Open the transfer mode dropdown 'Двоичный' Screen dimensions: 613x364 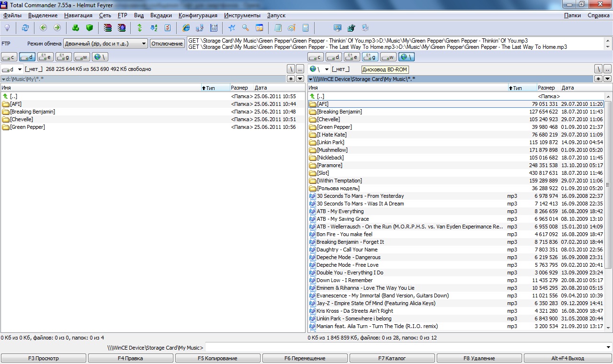click(105, 44)
